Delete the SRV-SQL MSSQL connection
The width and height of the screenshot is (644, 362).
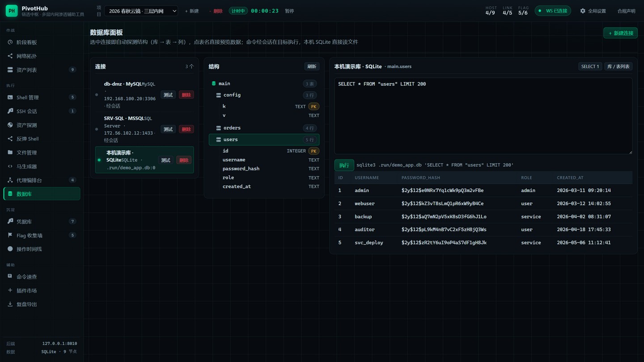coord(186,129)
